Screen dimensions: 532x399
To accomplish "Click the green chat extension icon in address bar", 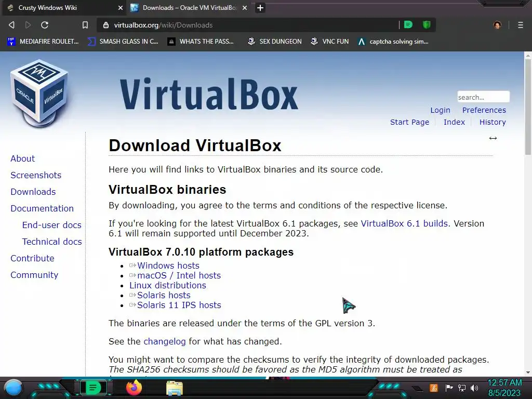I will 408,24.
